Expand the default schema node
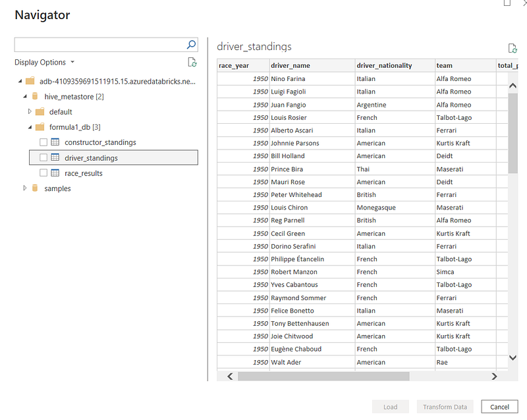527x420 pixels. [x=30, y=111]
